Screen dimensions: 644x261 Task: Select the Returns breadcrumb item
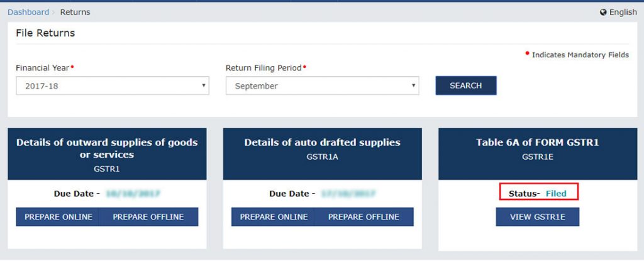[x=75, y=12]
